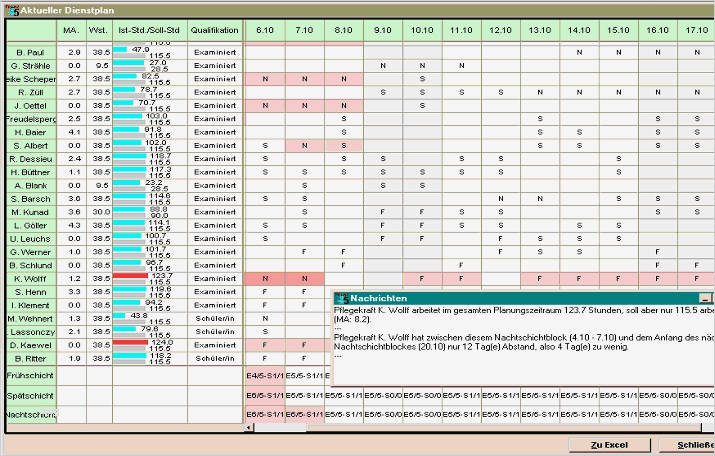Click M. Wehnert's Schüler/in qualification cell
Viewport: 715px width, 456px height.
[x=215, y=318]
